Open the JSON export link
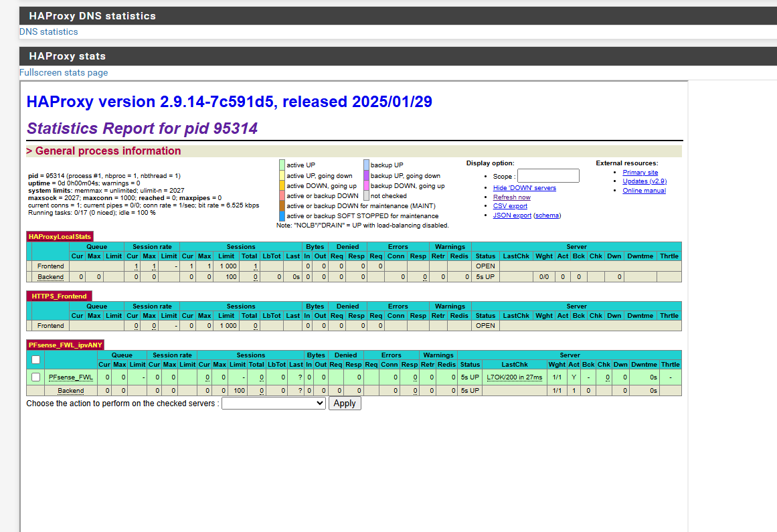This screenshot has width=777, height=532. pos(512,215)
